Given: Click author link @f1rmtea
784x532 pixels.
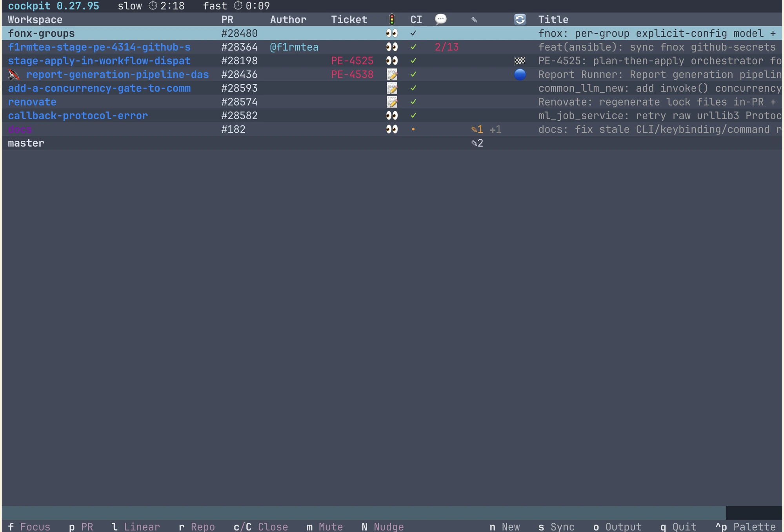Looking at the screenshot, I should click(294, 47).
